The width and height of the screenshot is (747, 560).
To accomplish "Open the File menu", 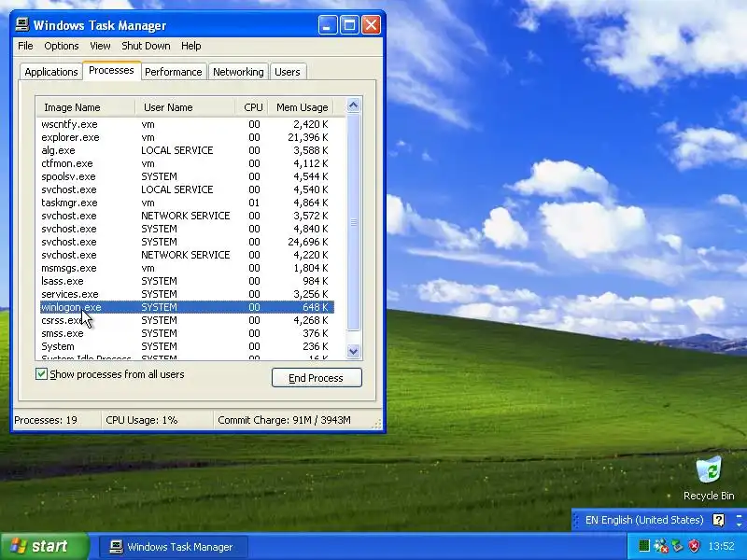I will coord(25,46).
